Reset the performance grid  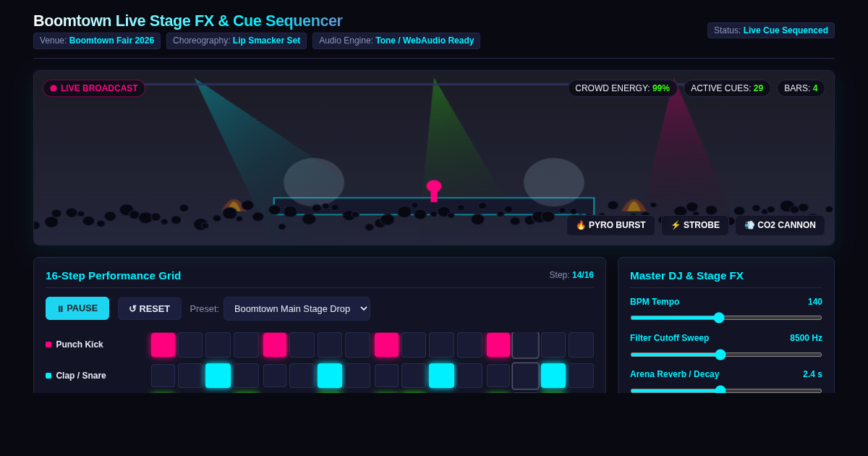[x=149, y=308]
